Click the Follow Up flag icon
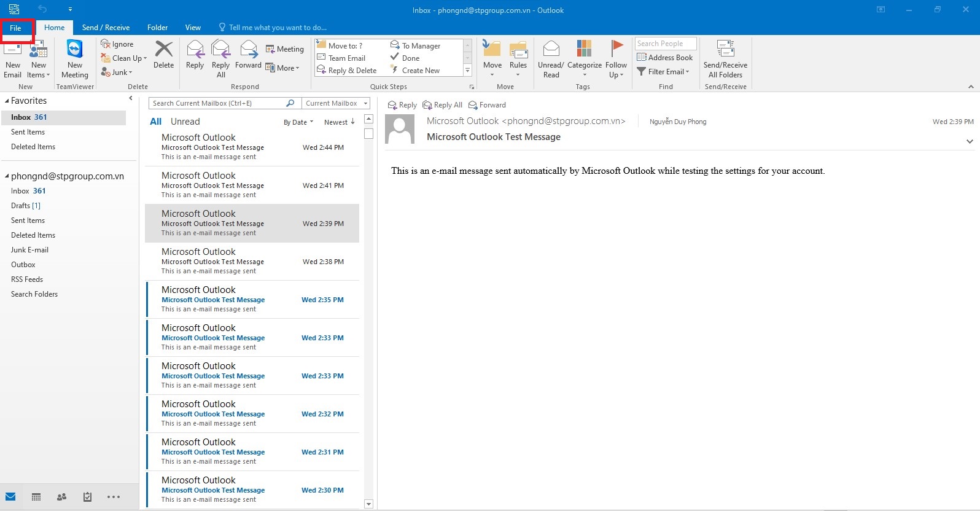Image resolution: width=980 pixels, height=511 pixels. pos(616,49)
